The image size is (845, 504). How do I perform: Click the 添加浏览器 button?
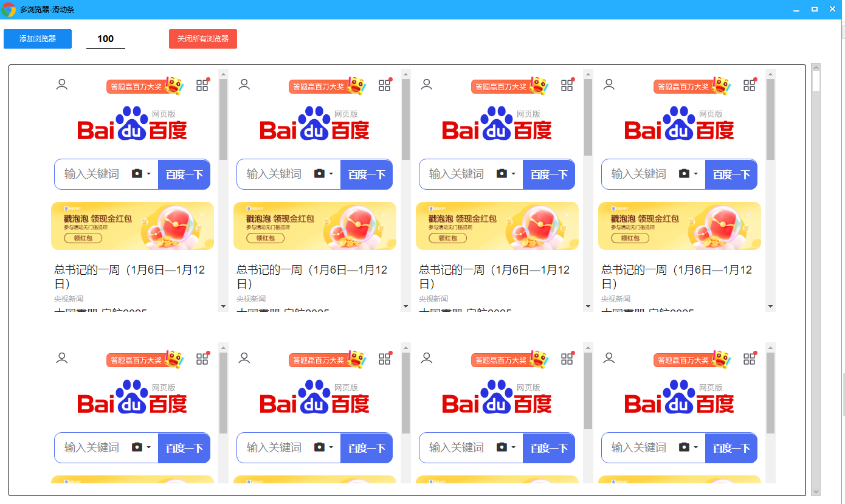[38, 39]
